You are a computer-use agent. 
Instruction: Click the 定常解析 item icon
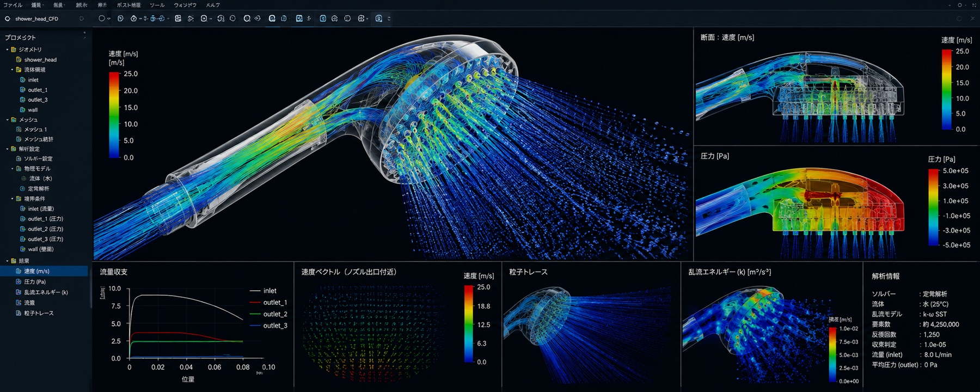pyautogui.click(x=23, y=188)
